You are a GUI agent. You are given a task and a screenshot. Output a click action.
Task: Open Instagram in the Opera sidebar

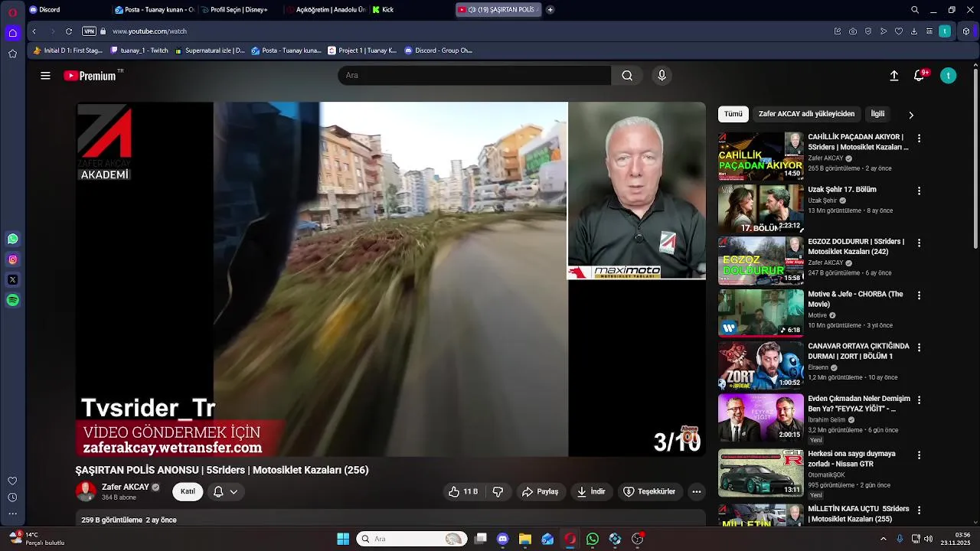[x=12, y=259]
